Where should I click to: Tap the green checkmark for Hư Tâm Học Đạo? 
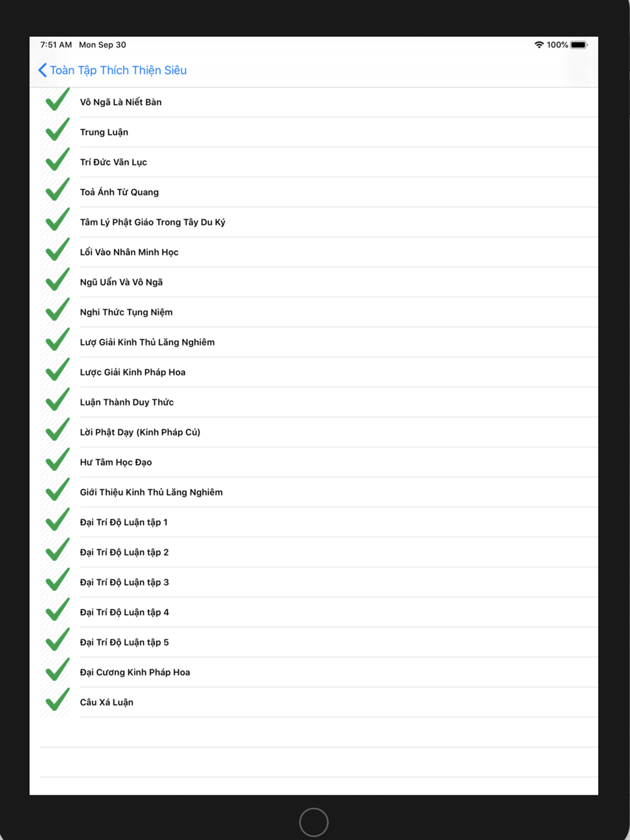(57, 460)
